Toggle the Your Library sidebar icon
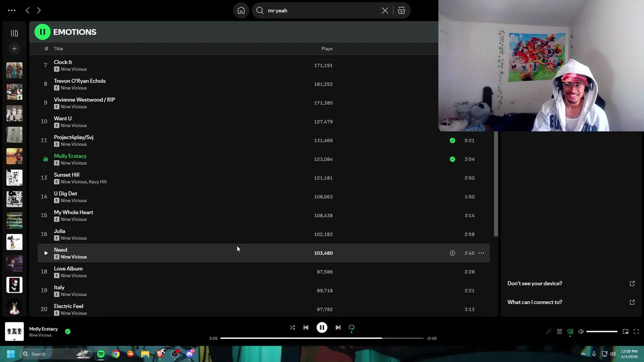644x362 pixels. (x=14, y=33)
